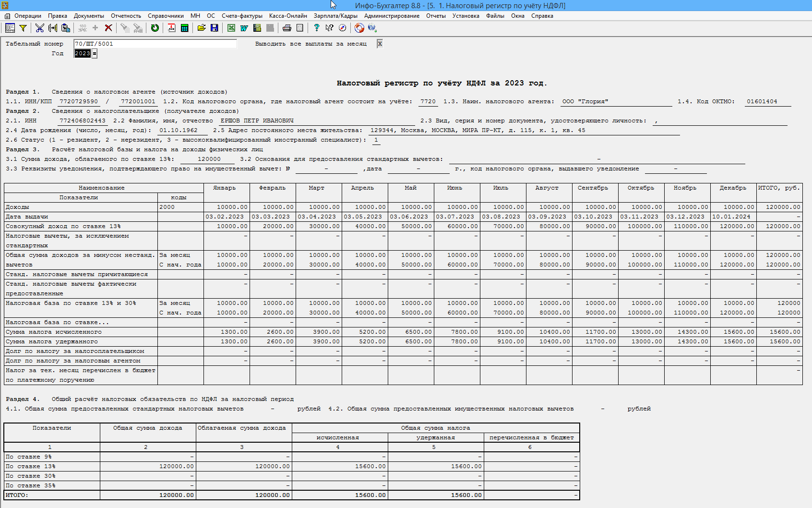Click the blue question mark help icon
This screenshot has height=508, width=812.
click(x=316, y=28)
